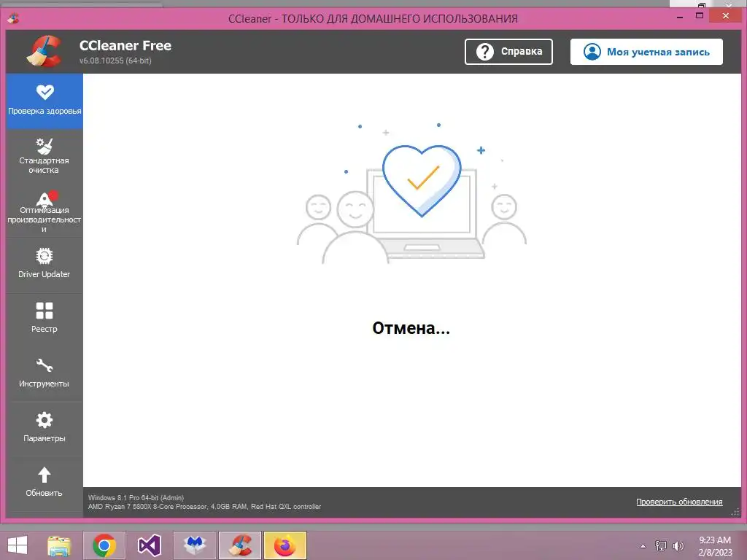The image size is (747, 560).
Task: Click the Проверить обновления link
Action: click(x=679, y=502)
